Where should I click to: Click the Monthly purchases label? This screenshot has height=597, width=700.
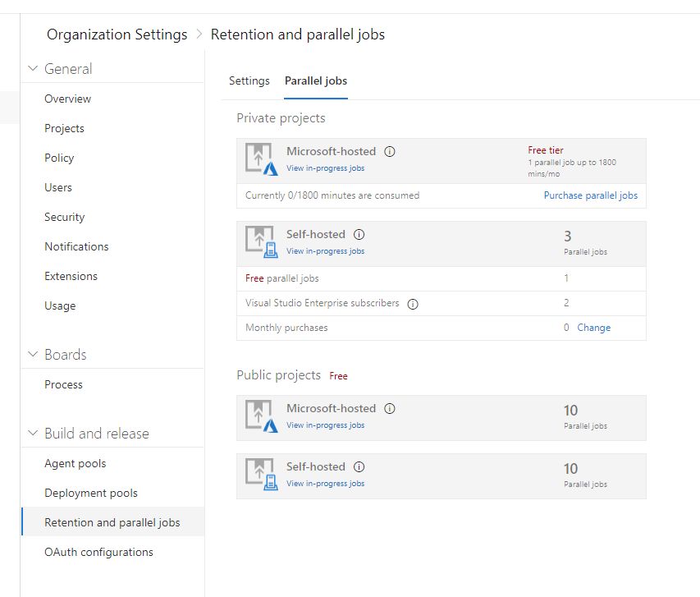tap(286, 328)
